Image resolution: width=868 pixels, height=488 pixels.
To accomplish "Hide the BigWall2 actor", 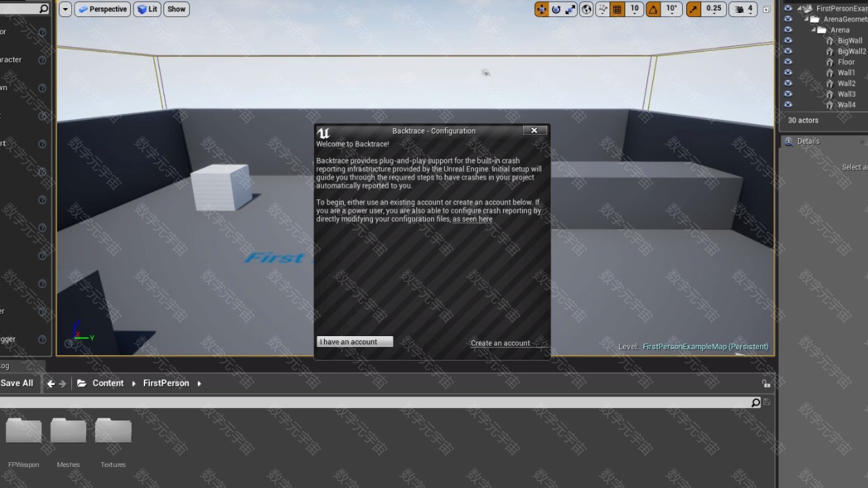I will click(x=788, y=52).
